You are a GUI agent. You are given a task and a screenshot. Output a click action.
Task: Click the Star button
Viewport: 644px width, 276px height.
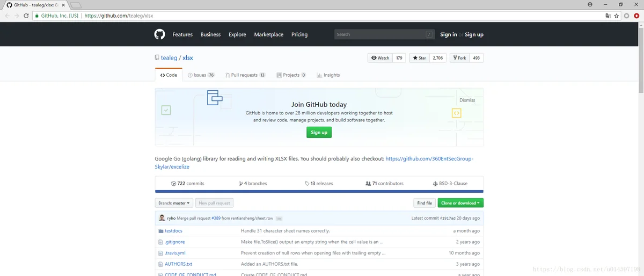pos(419,58)
